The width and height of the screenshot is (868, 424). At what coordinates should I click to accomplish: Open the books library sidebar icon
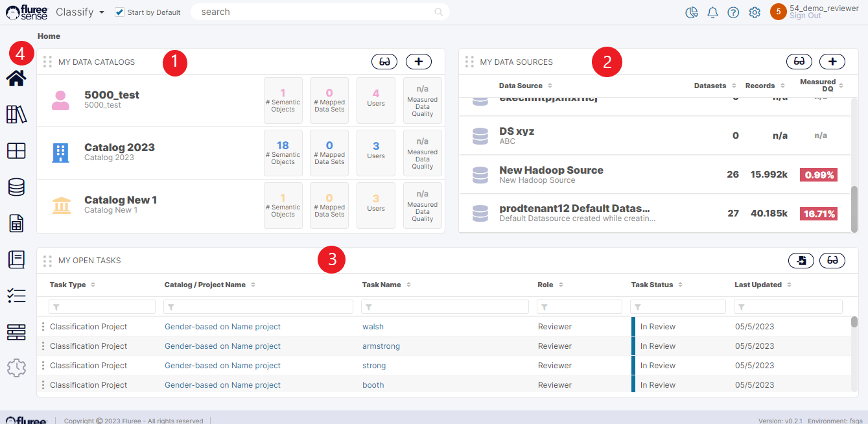click(16, 115)
